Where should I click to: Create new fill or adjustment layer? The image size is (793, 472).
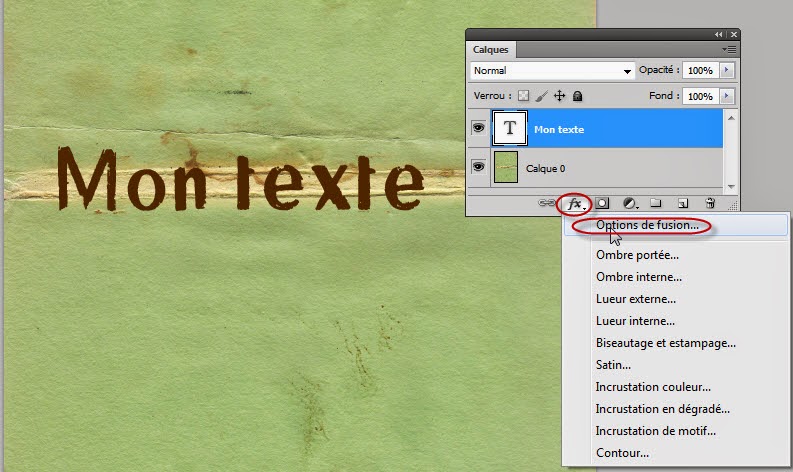click(630, 203)
